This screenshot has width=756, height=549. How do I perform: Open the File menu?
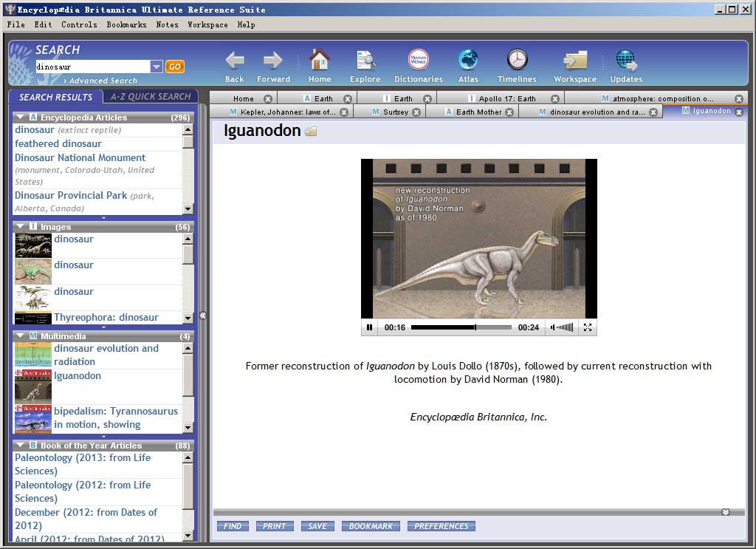[x=16, y=24]
